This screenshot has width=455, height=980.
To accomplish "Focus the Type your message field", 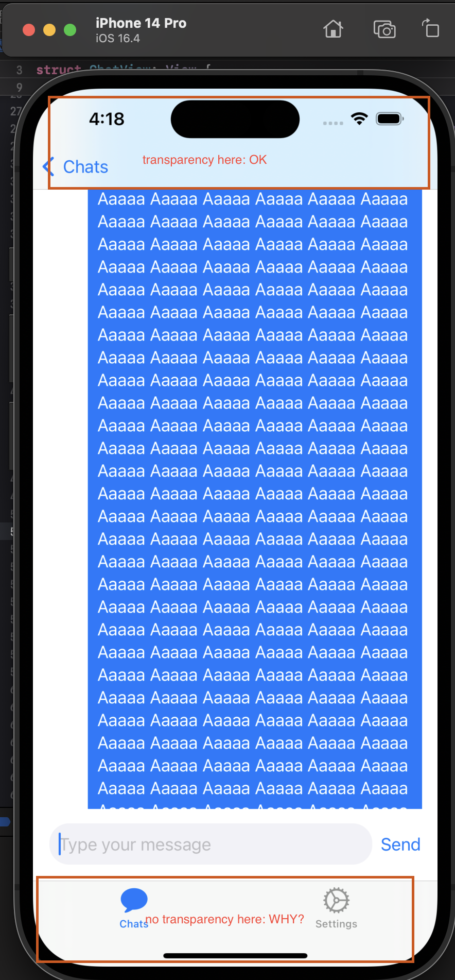I will tap(211, 844).
